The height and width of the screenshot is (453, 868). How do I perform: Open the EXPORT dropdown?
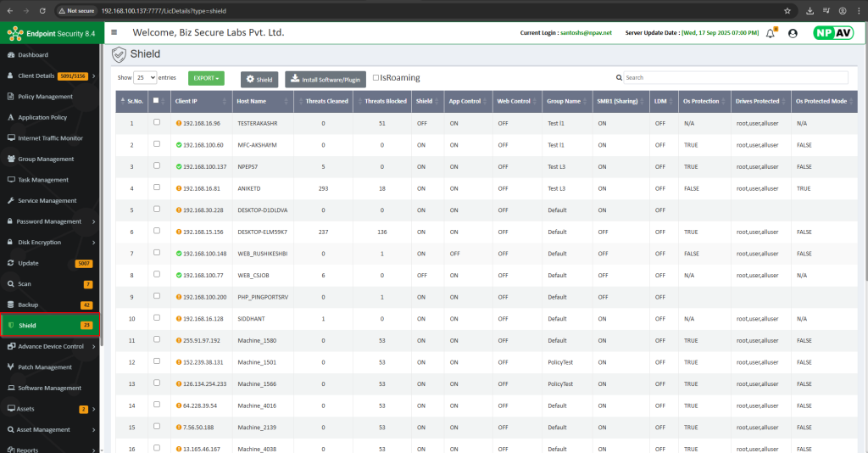point(206,78)
